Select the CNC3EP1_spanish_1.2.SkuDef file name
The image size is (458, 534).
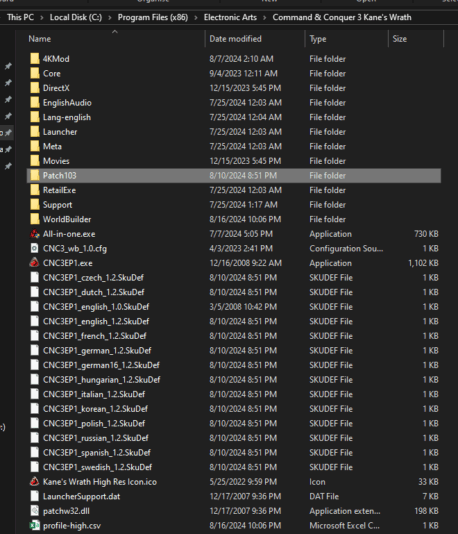(x=97, y=453)
